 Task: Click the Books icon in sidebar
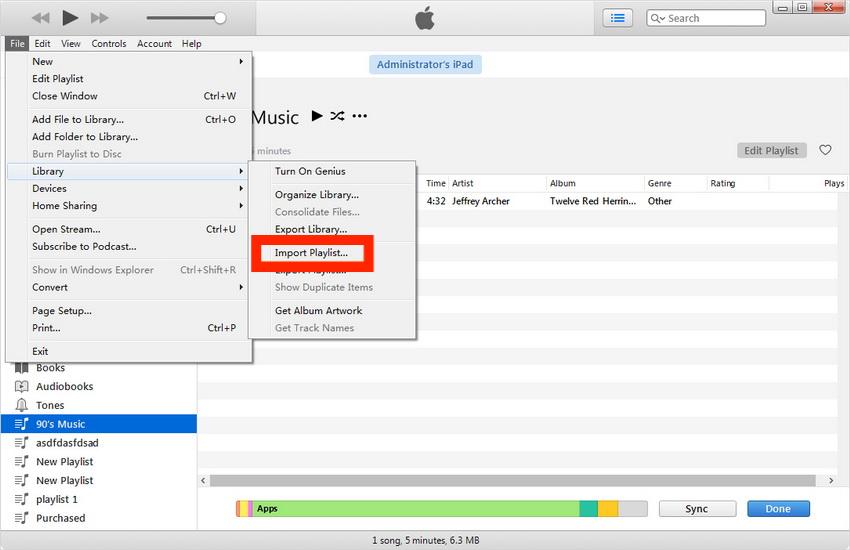[x=22, y=368]
